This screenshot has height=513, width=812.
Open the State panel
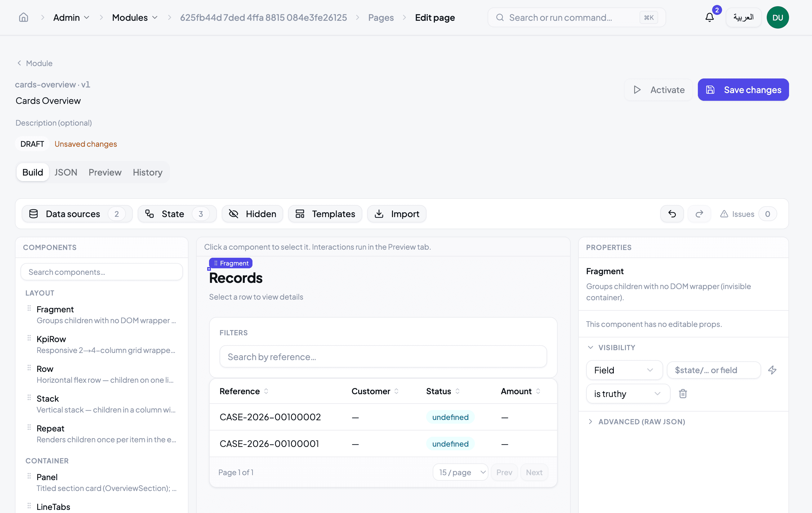tap(177, 213)
